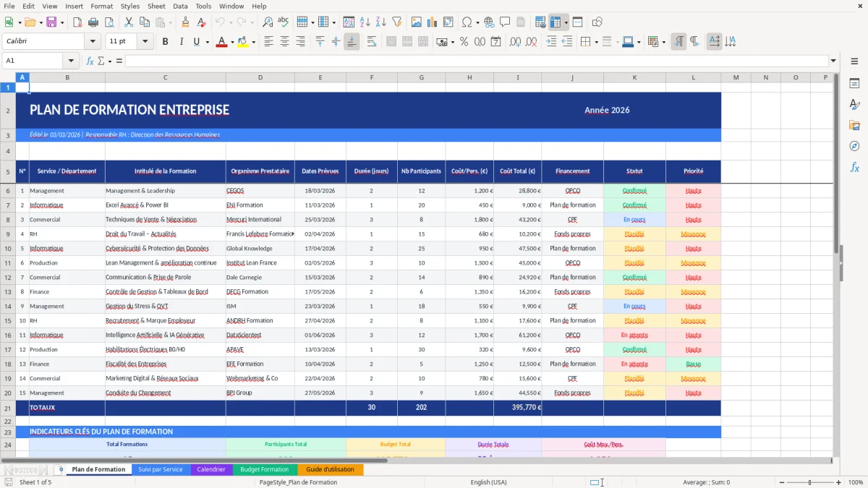Open the Data menu
This screenshot has width=868, height=488.
180,6
